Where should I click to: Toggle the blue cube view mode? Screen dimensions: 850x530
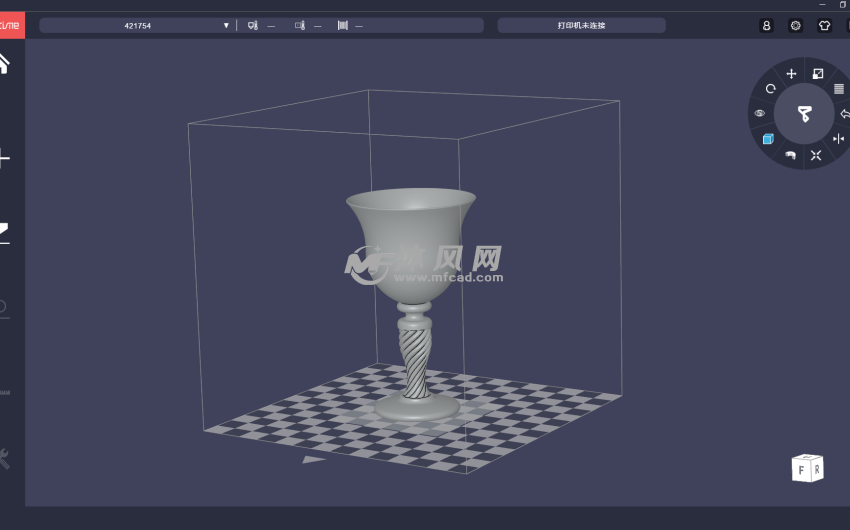coord(768,139)
